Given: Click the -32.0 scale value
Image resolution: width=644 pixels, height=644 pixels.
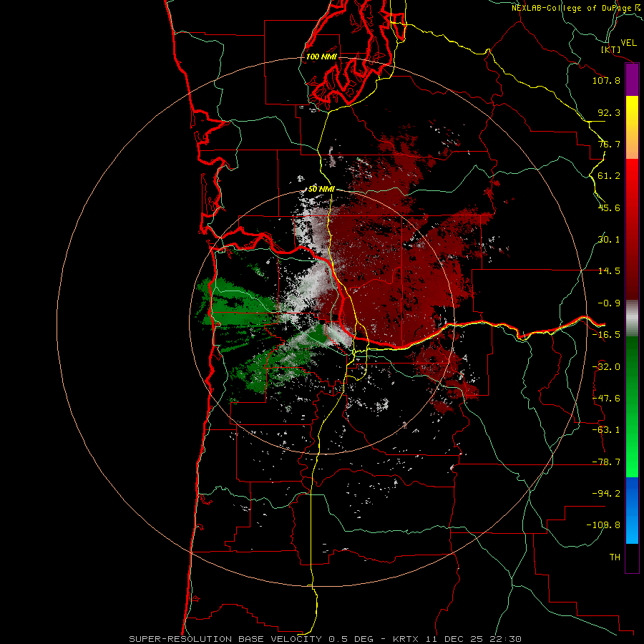Looking at the screenshot, I should [606, 367].
